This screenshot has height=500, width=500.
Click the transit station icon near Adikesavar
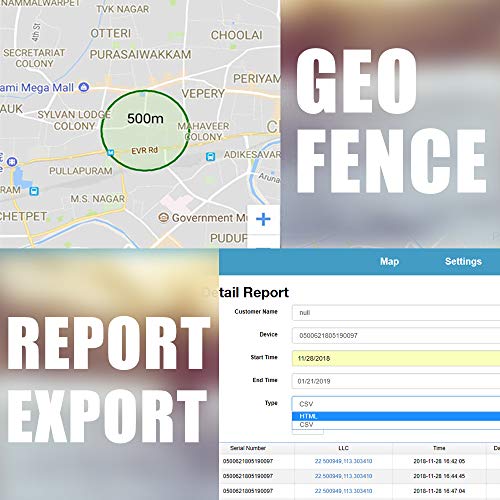tap(210, 156)
